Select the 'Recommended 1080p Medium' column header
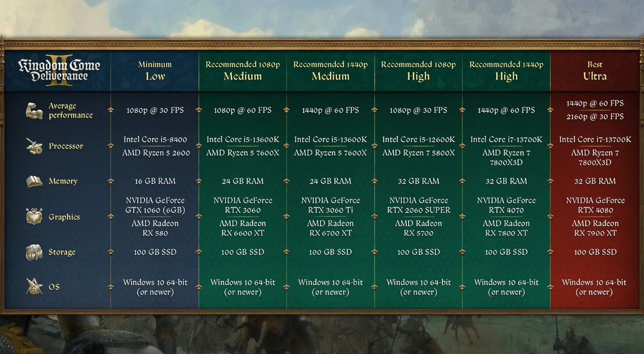Image resolution: width=644 pixels, height=354 pixels. click(242, 71)
